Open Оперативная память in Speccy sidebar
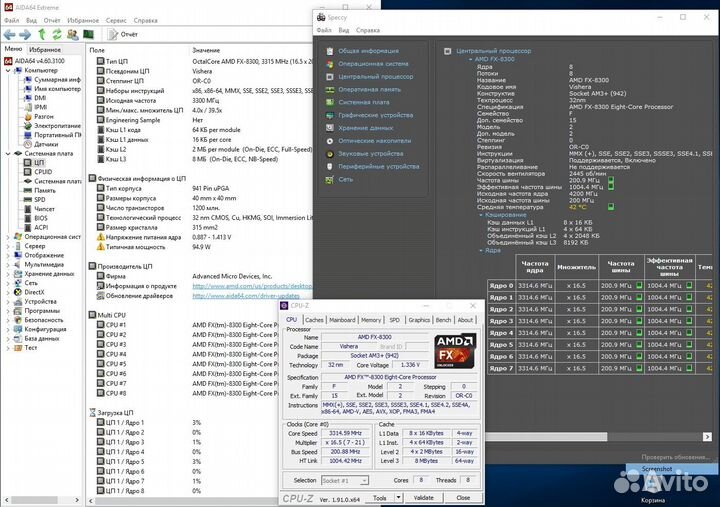The width and height of the screenshot is (720, 507). [x=369, y=90]
